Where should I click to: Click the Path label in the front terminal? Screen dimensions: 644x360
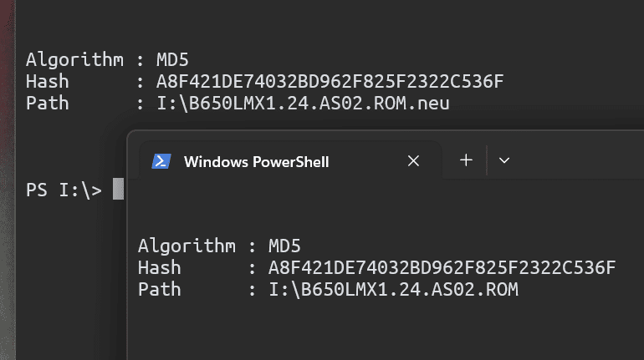coord(160,290)
